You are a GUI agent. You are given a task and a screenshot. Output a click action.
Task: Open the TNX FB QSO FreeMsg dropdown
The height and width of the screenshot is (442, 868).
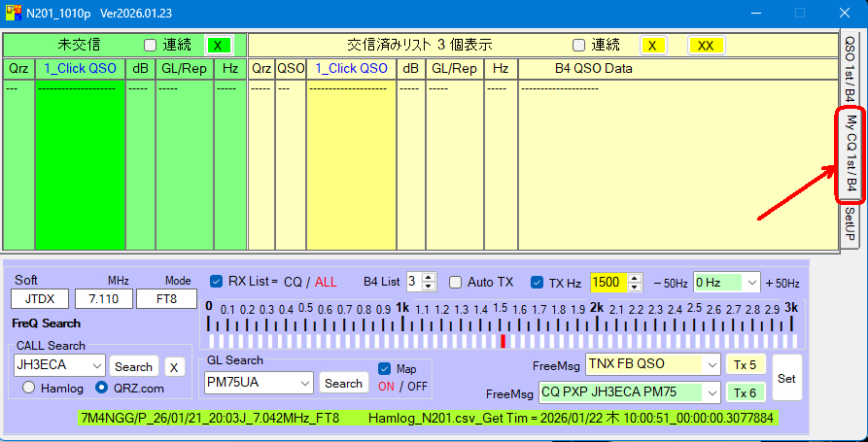point(712,364)
